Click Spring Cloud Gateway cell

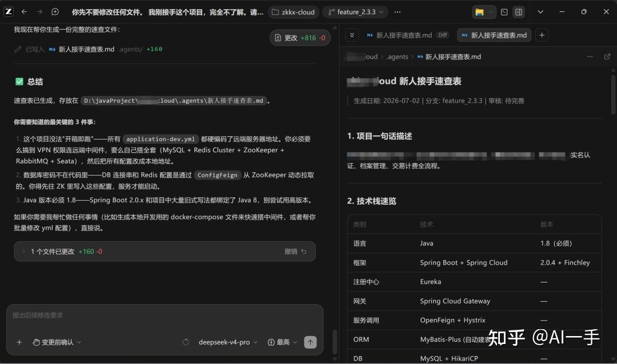(x=455, y=301)
